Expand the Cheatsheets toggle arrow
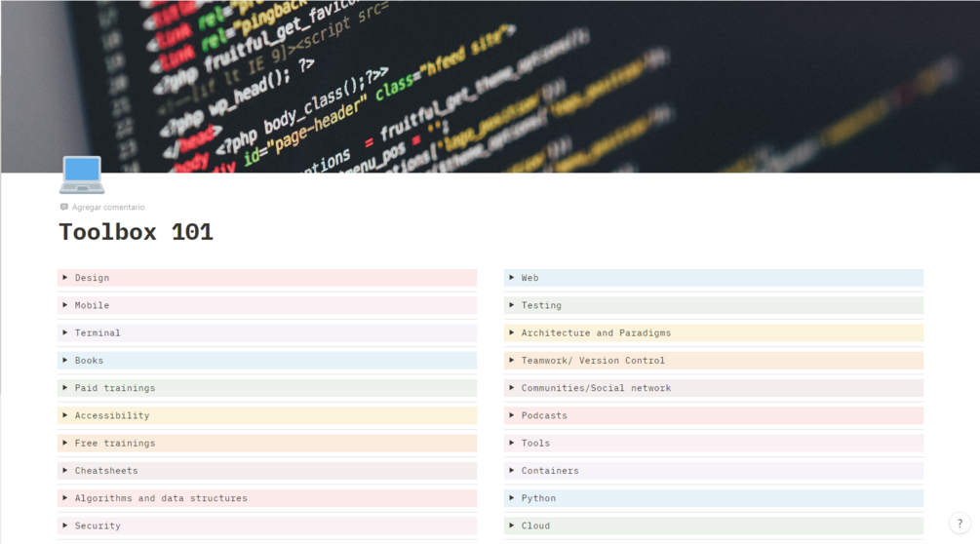980x544 pixels. pos(65,470)
